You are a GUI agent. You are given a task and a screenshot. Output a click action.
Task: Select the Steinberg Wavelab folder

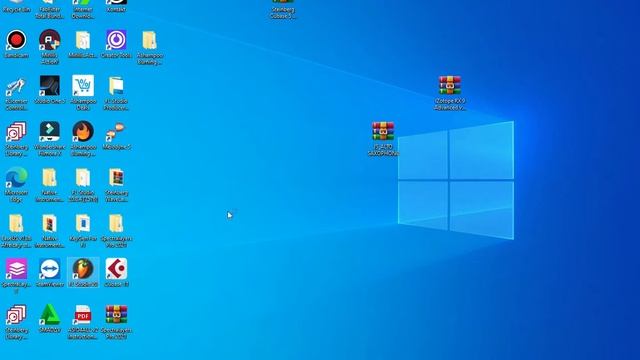[x=116, y=178]
